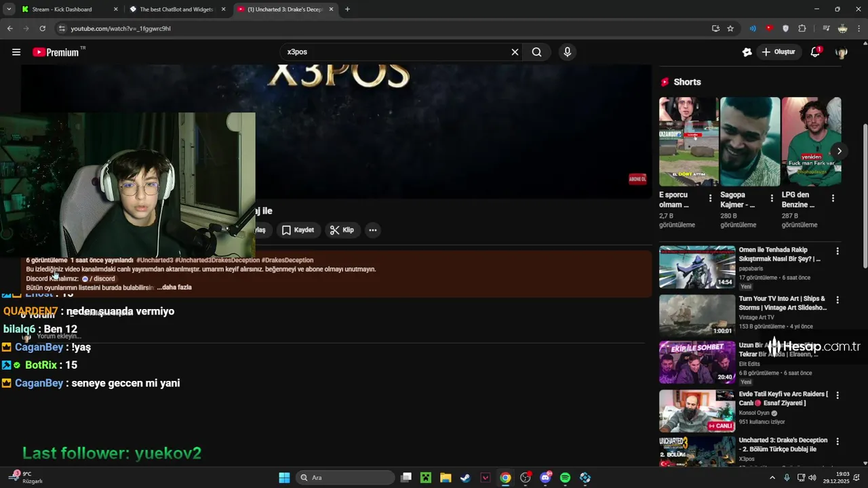Viewport: 868px width, 488px height.
Task: Open the tab search dropdown
Action: point(9,9)
